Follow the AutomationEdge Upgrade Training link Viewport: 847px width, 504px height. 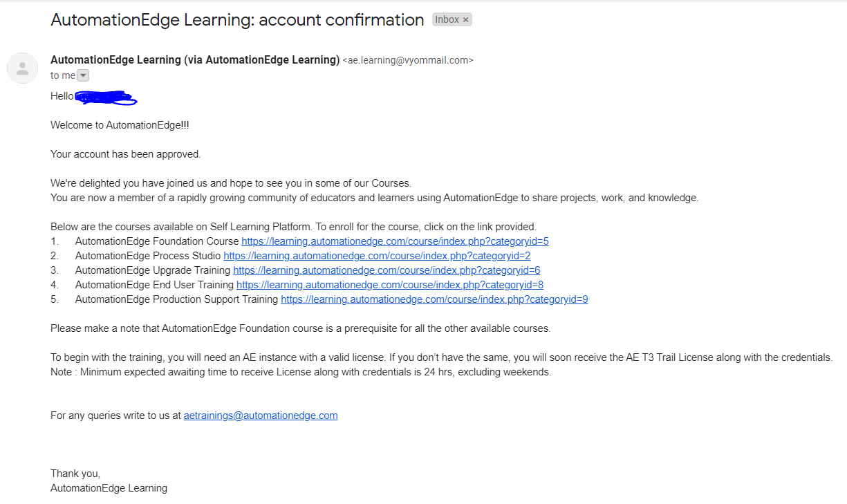[x=387, y=270]
